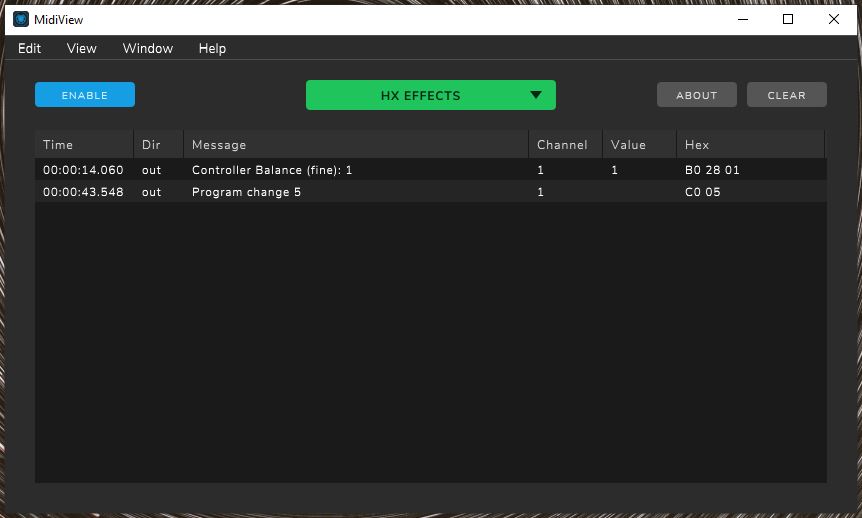The width and height of the screenshot is (862, 518).
Task: Open the Help menu
Action: pyautogui.click(x=212, y=48)
